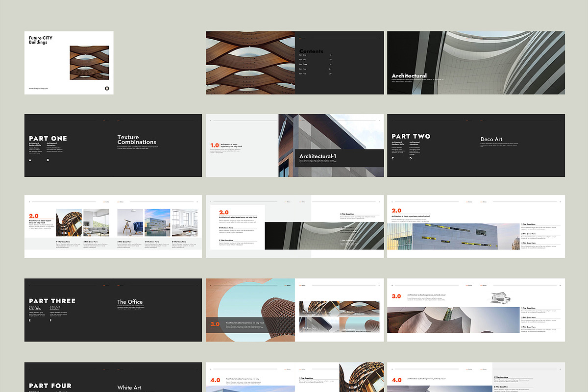Click the PART THREE heading
The width and height of the screenshot is (588, 392).
pyautogui.click(x=52, y=301)
